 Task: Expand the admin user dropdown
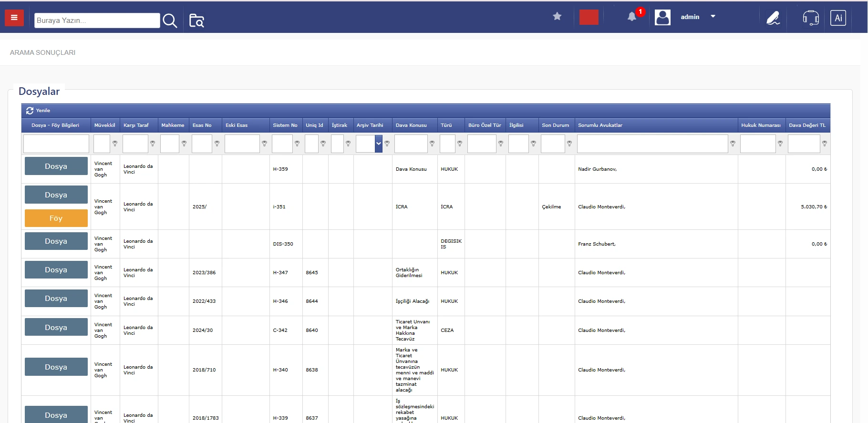tap(713, 17)
